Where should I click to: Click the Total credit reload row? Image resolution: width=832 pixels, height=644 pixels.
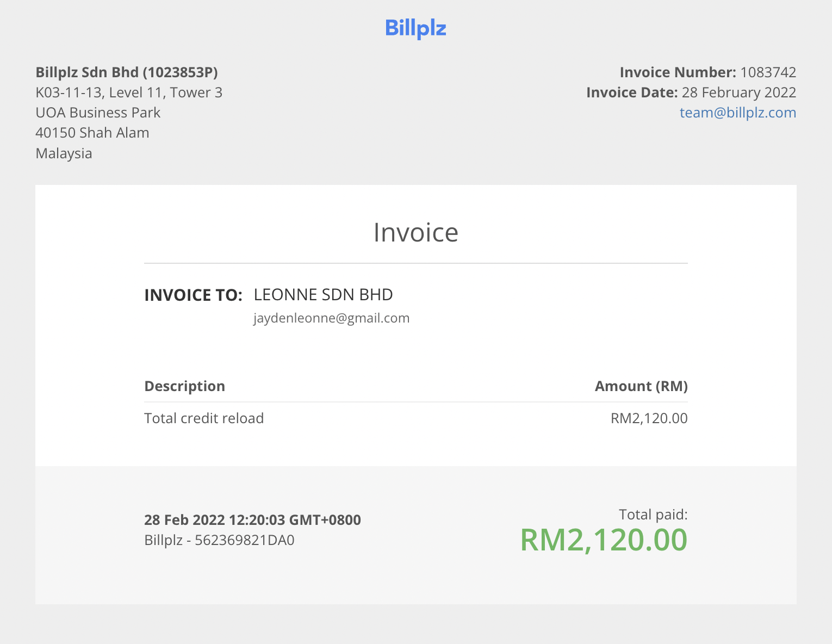[x=416, y=418]
